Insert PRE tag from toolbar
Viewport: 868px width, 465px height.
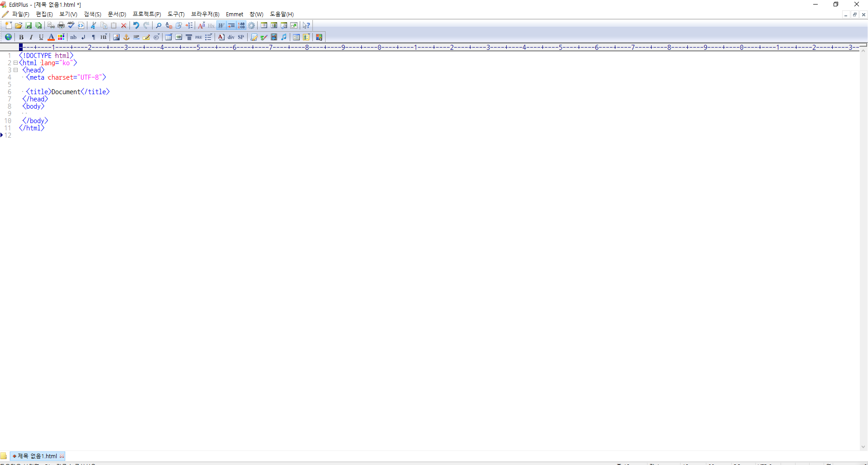click(199, 37)
